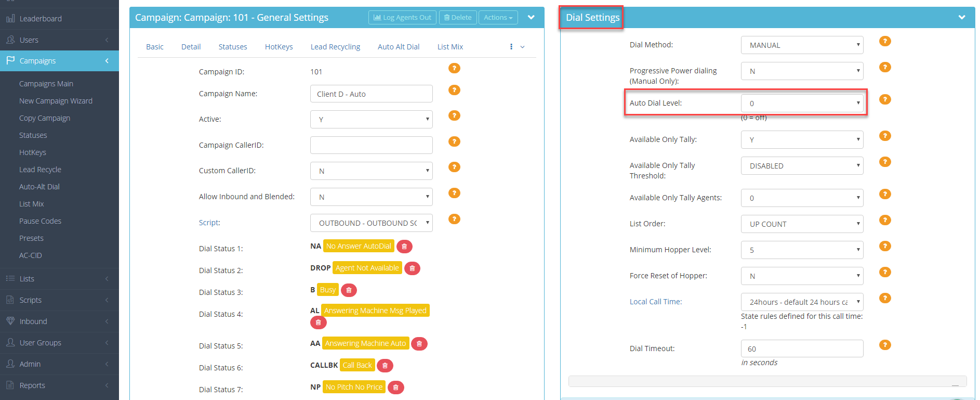
Task: Delete the No Pitch No Price status
Action: click(395, 388)
